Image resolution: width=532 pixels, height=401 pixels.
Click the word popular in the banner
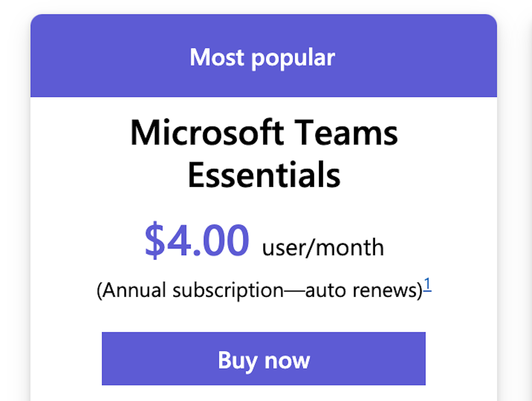coord(293,58)
